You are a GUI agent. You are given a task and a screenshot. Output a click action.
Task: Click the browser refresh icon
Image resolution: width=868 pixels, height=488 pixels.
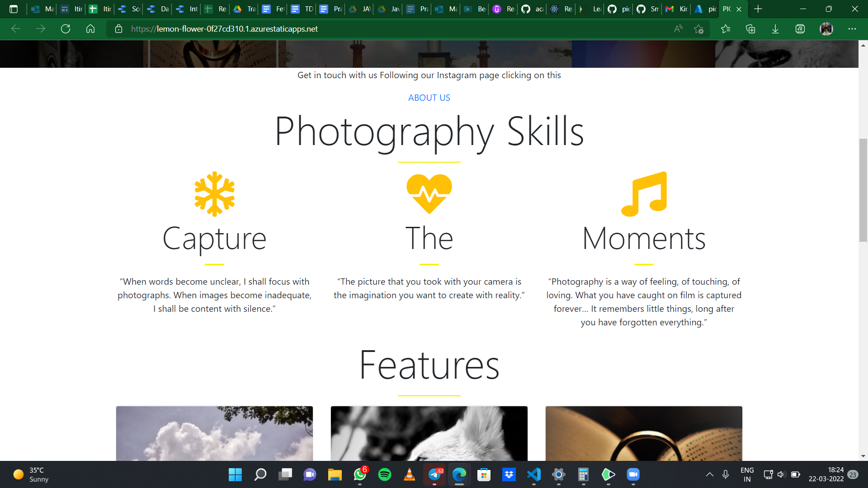click(66, 29)
